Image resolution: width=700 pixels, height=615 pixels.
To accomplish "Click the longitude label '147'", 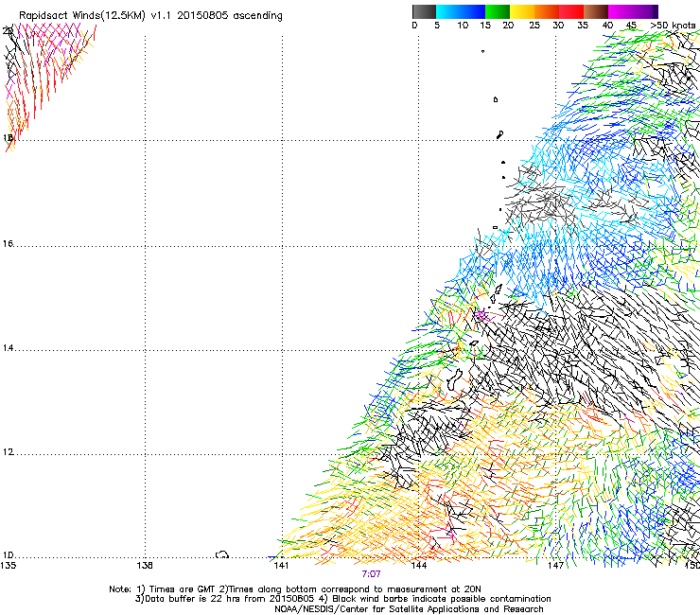I will [556, 566].
